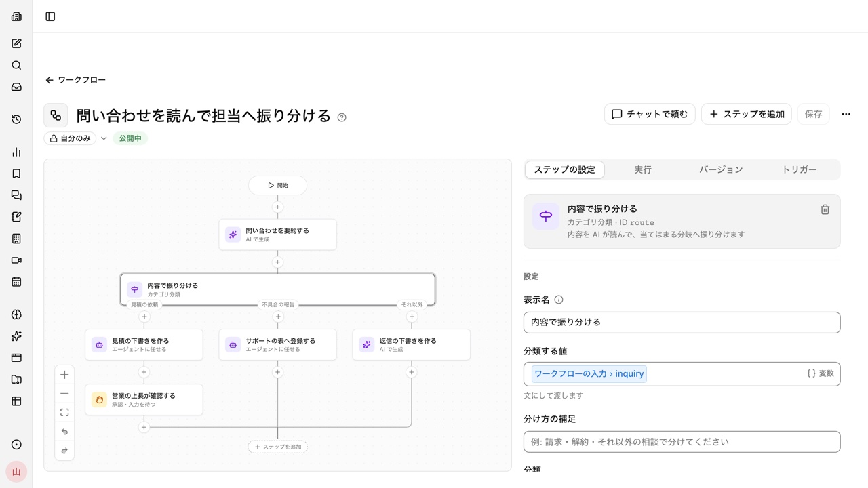
Task: Fit the workflow canvas to view
Action: [x=64, y=413]
